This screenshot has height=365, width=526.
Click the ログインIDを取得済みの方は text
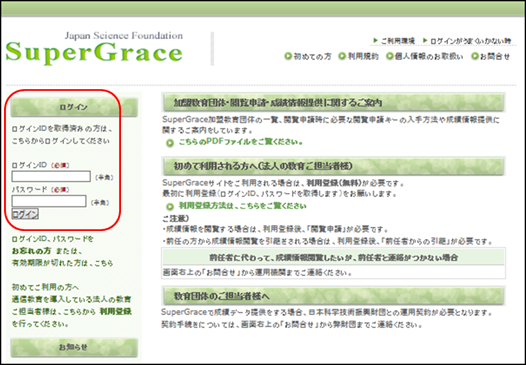tap(62, 129)
